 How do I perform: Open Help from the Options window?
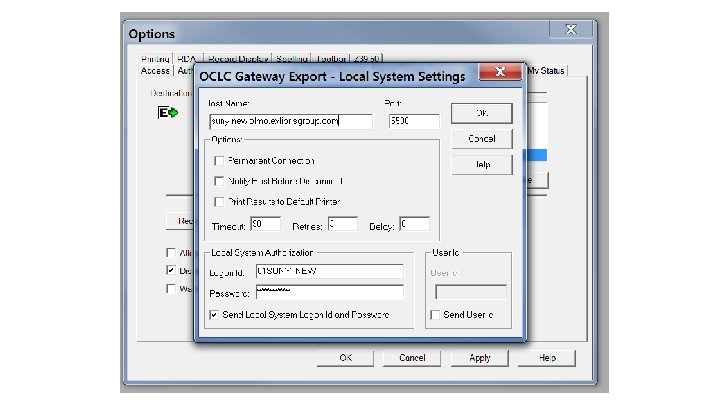[x=547, y=358]
